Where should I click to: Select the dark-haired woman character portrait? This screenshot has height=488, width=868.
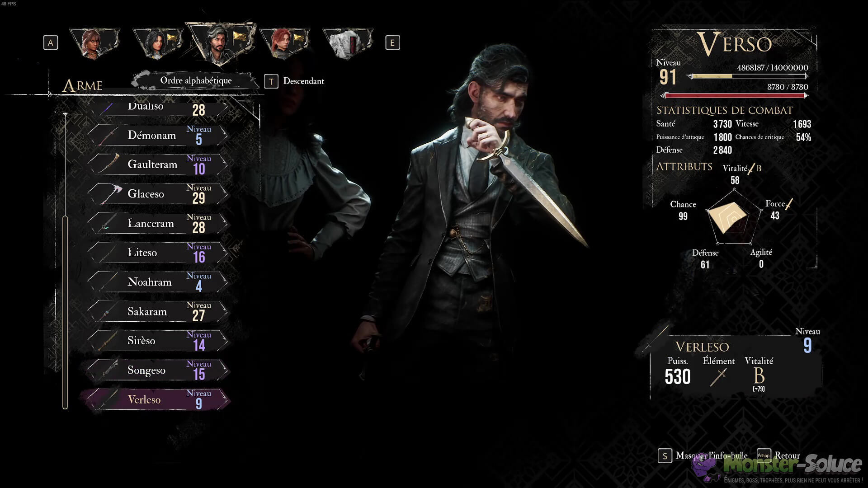158,43
